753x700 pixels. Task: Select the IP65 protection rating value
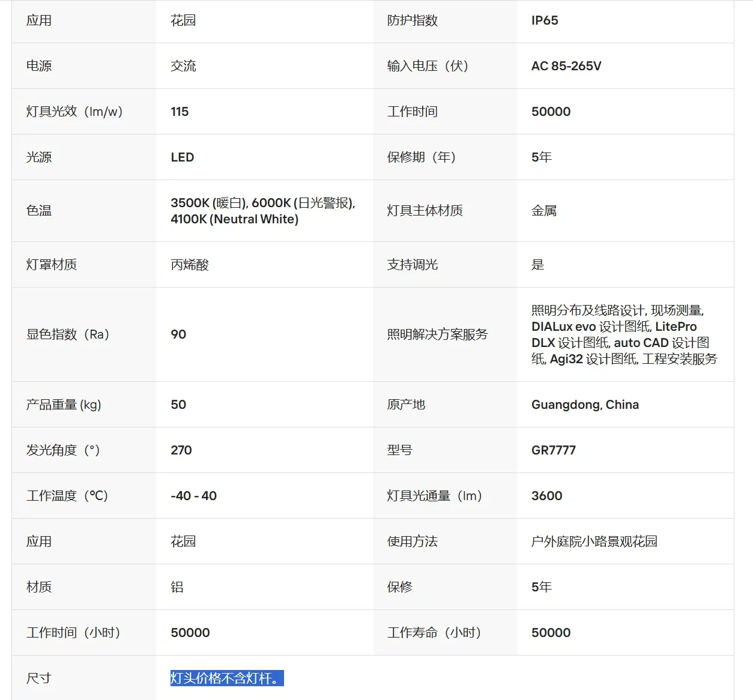point(545,20)
